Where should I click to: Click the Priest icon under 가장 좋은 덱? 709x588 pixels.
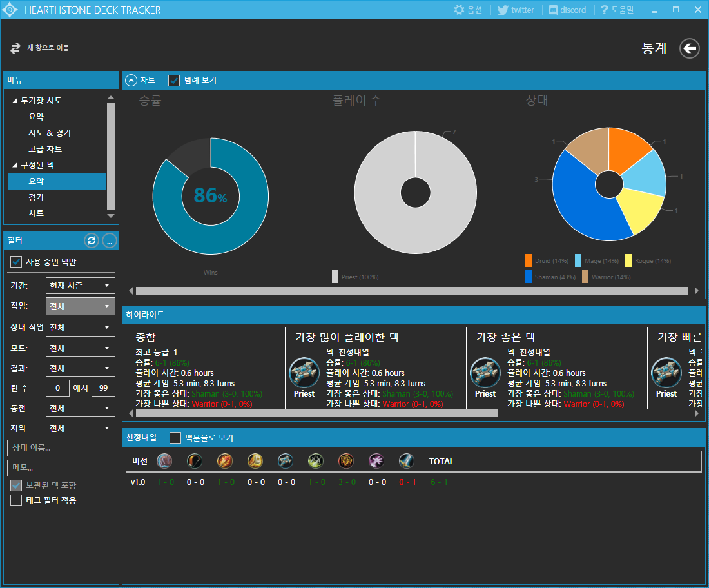click(x=485, y=373)
